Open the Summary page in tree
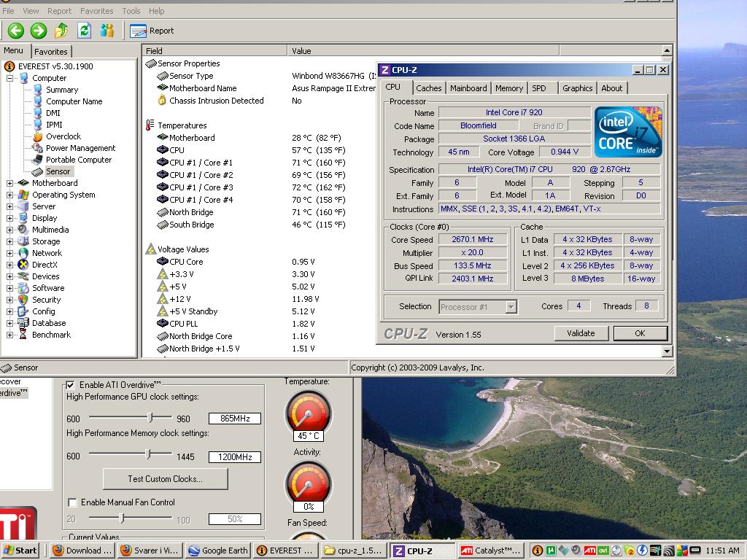 pyautogui.click(x=62, y=90)
